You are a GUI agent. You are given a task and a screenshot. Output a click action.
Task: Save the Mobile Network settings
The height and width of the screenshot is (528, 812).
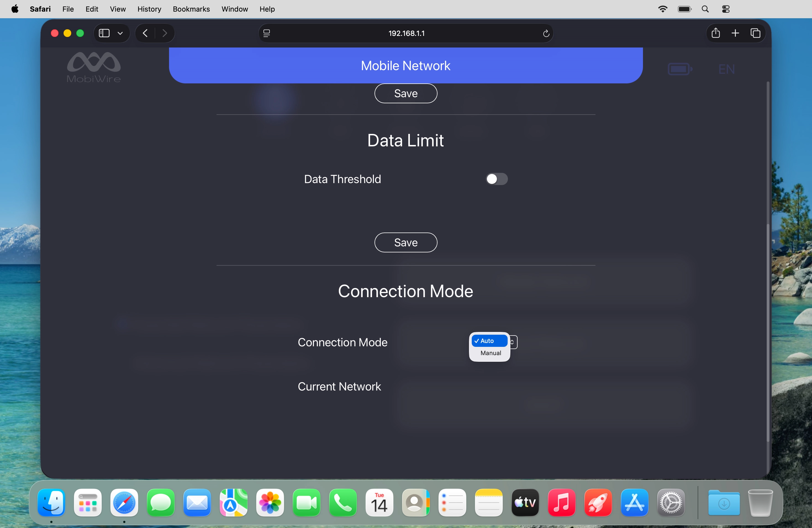405,93
